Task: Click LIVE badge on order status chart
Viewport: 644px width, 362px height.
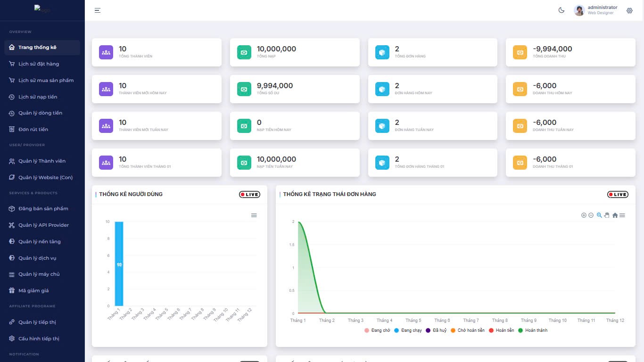Action: click(618, 194)
